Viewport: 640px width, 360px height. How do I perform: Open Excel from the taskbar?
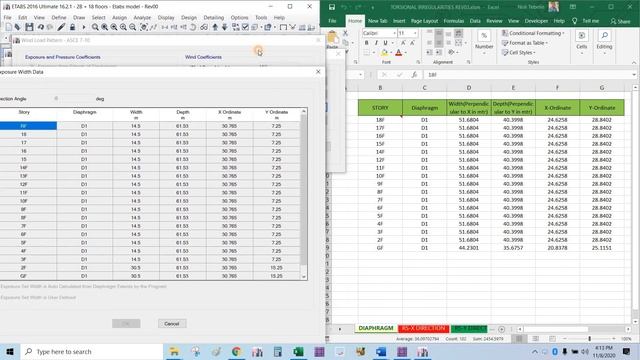point(298,351)
